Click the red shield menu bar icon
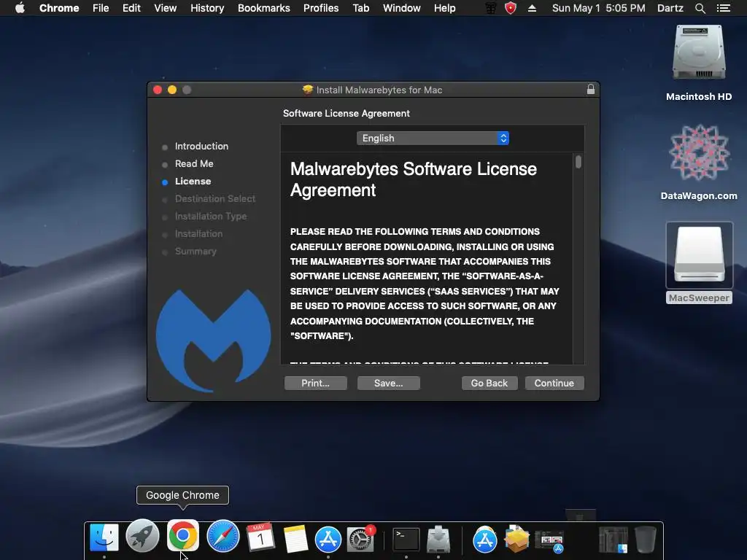 click(510, 8)
